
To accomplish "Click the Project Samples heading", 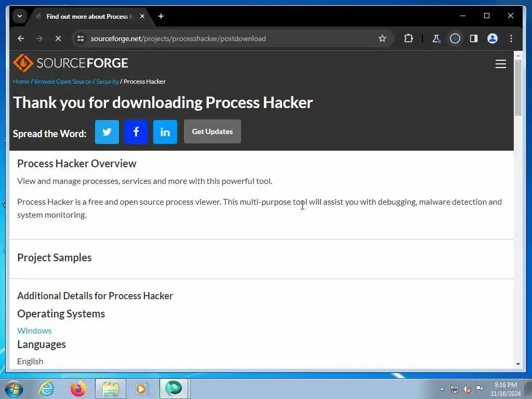I will tap(54, 258).
